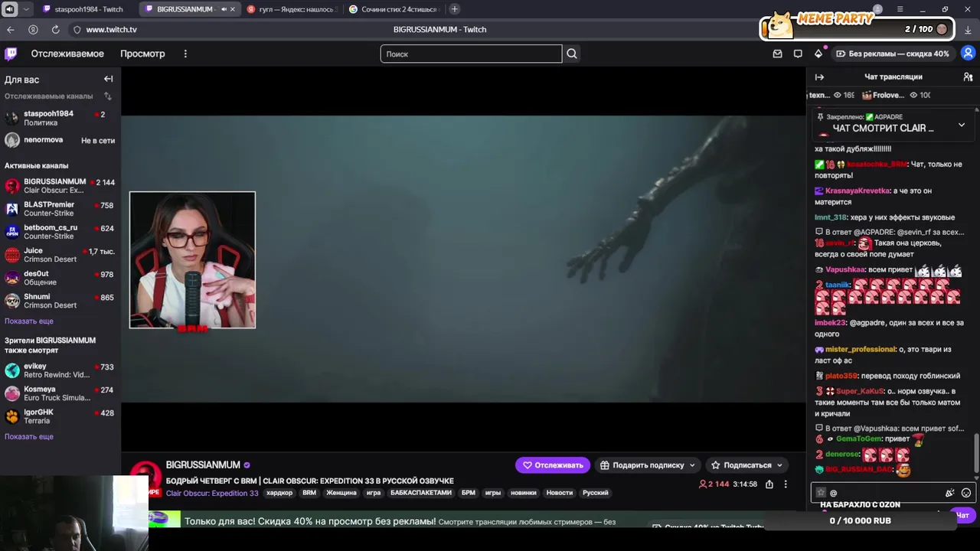Open IgorGHK Terraria channel

[60, 416]
